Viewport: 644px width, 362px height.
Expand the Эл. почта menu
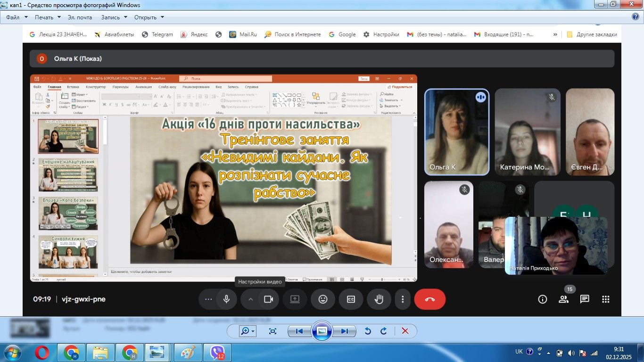click(x=80, y=17)
